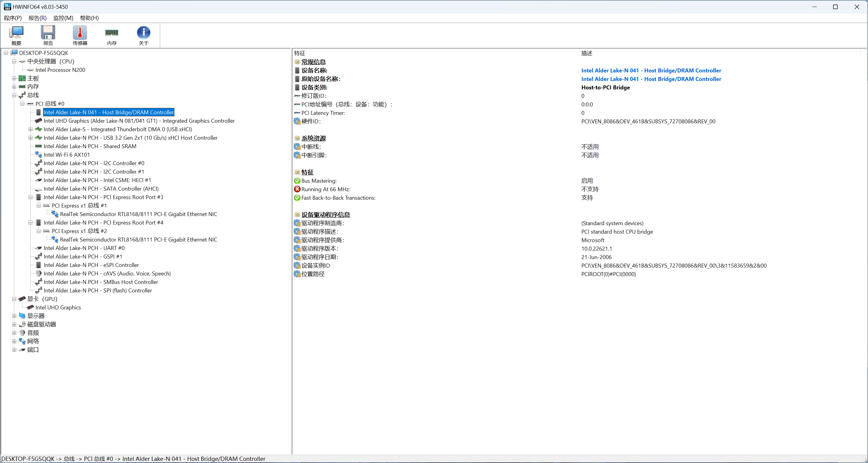
Task: Expand the 网络 network tree node
Action: (14, 341)
